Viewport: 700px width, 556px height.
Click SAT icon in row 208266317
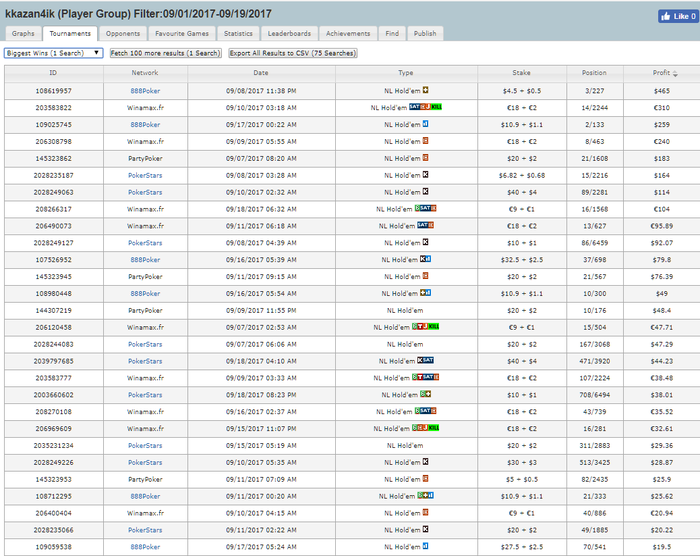pos(425,208)
